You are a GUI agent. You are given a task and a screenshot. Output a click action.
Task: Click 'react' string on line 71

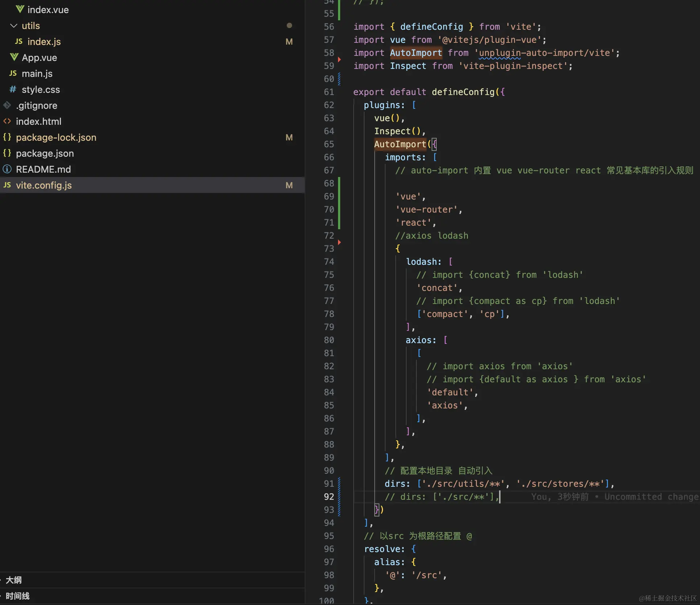coord(413,223)
